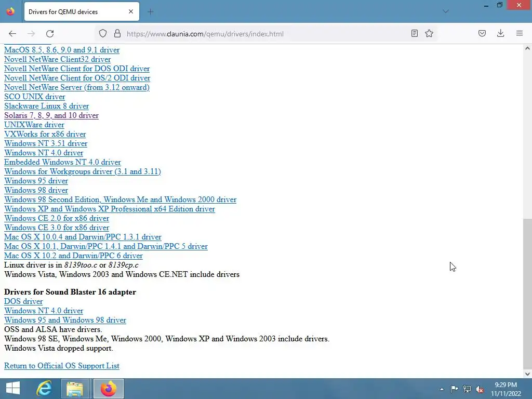Click the text 'OSS and ALSA have drivers.'
Viewport: 532px width, 399px height.
(53, 329)
